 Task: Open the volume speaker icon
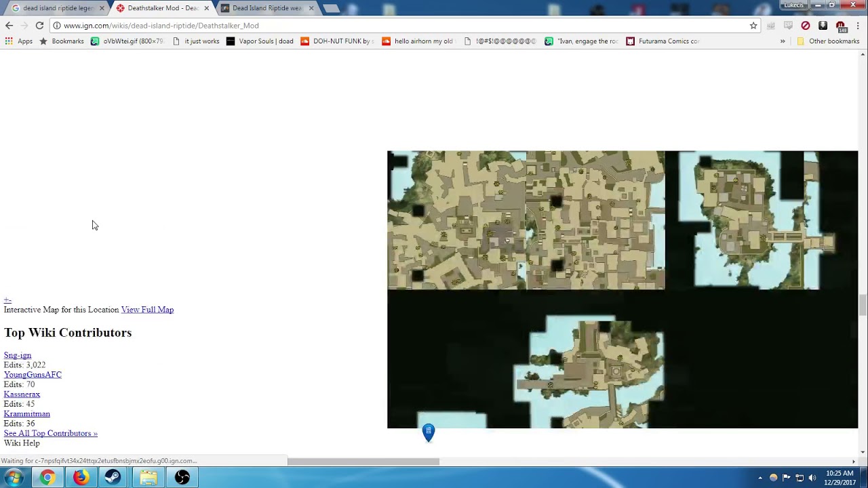click(x=812, y=478)
